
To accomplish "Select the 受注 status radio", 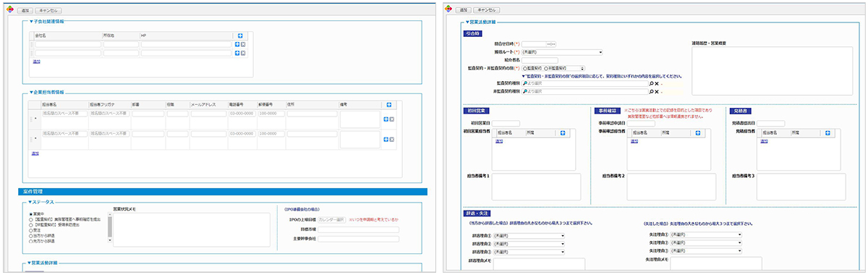I will [x=30, y=230].
